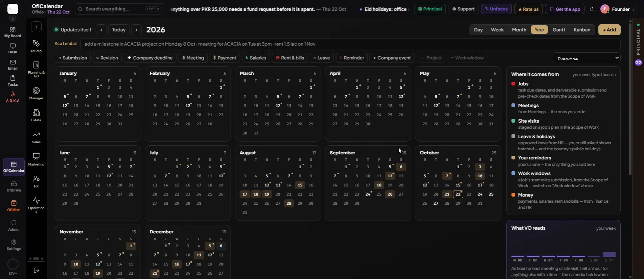Click Get the app button
Viewport: 644px width, 279px height.
point(565,9)
